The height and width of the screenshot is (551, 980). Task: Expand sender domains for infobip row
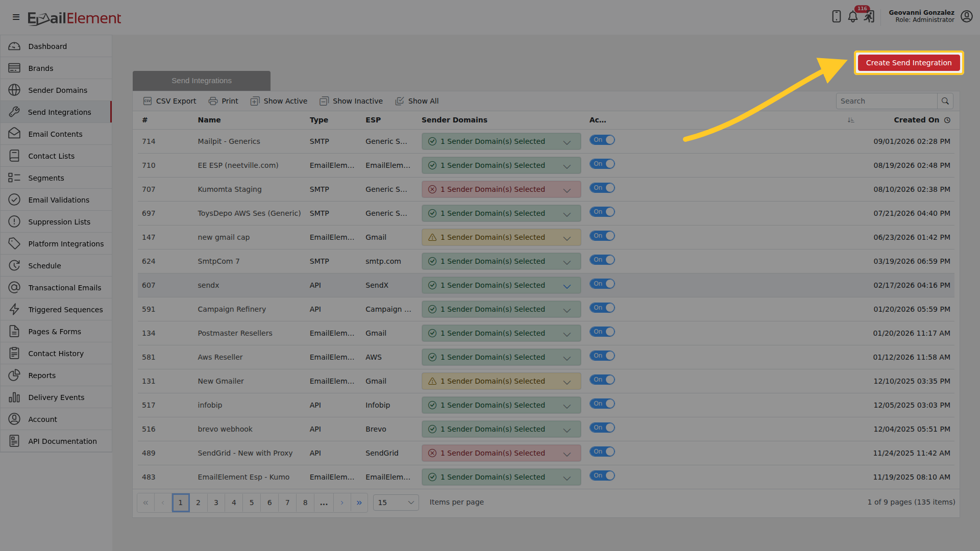(501, 405)
